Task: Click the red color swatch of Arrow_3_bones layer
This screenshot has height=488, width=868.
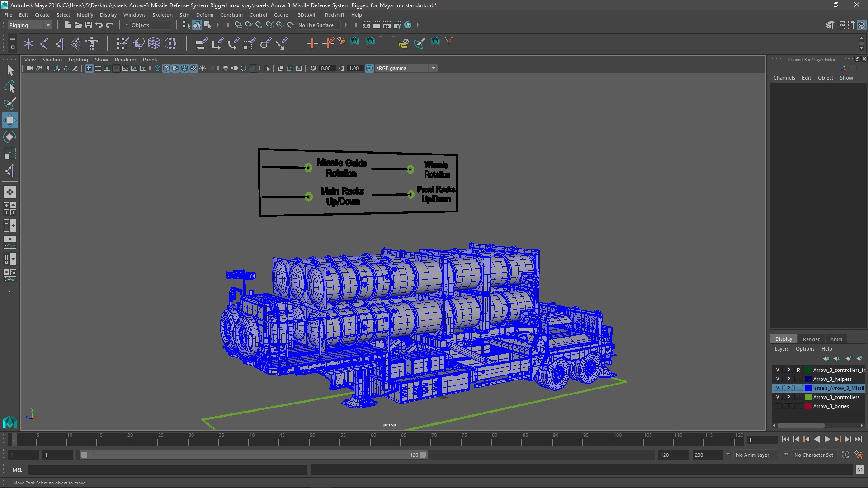Action: click(808, 406)
